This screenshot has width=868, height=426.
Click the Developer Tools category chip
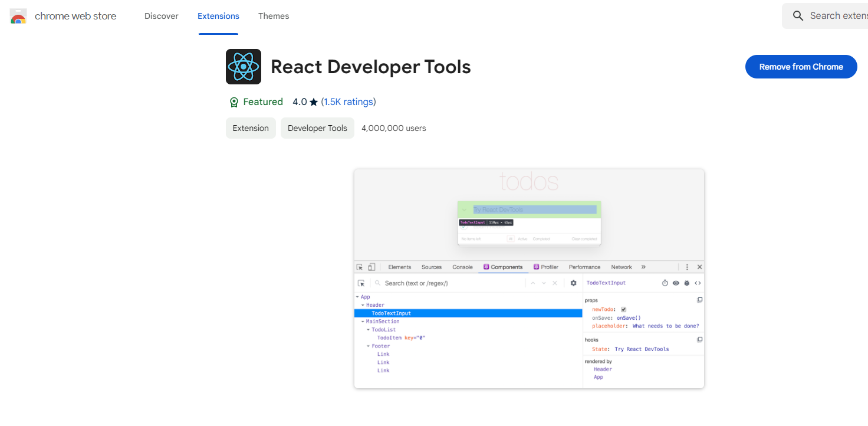[317, 128]
